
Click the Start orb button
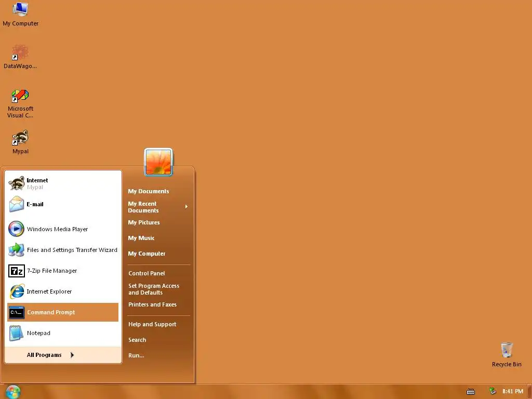tap(13, 392)
